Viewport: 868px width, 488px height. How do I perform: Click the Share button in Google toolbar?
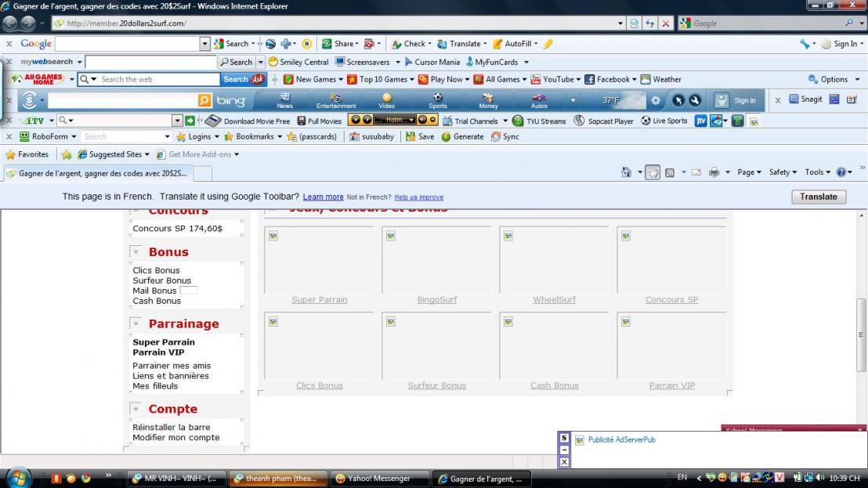click(338, 44)
